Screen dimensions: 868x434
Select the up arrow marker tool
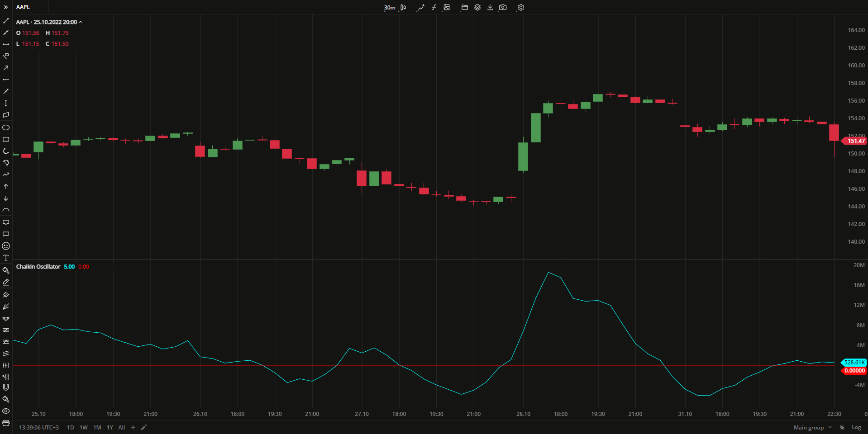coord(6,186)
